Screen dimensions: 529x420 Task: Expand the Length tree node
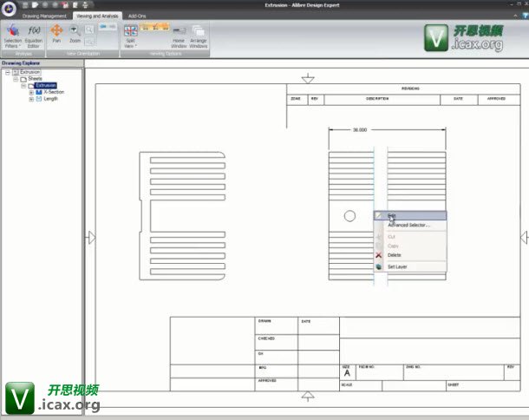[31, 99]
